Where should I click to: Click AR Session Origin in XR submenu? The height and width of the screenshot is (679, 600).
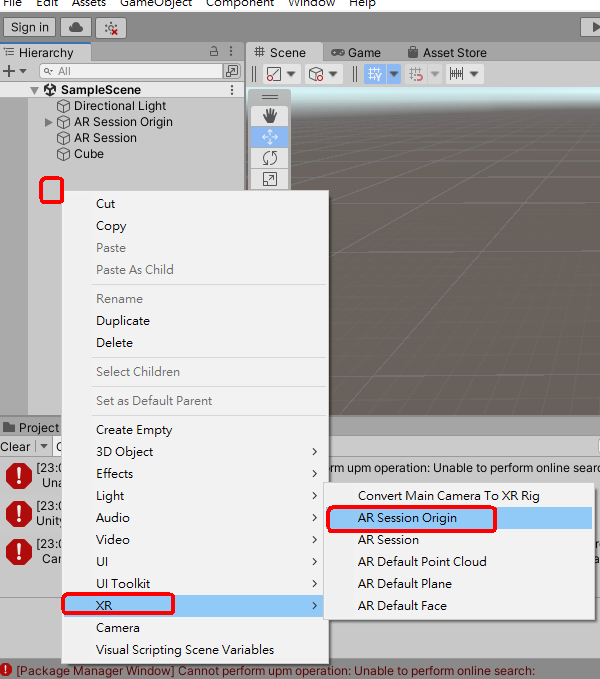point(459,518)
